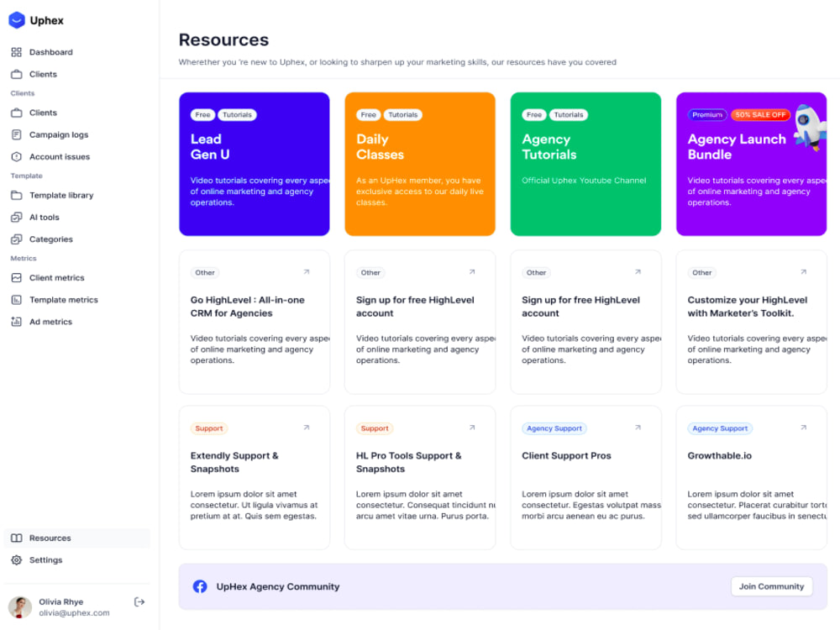840x630 pixels.
Task: Click the Client metrics chart icon
Action: [x=17, y=277]
